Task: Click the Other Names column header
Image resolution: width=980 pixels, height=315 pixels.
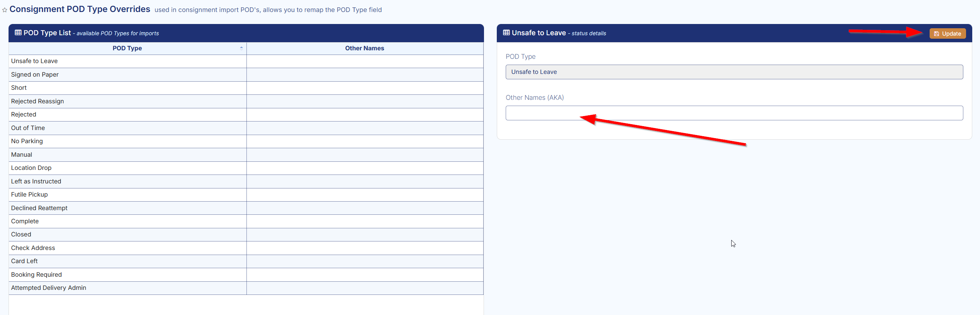Action: (364, 48)
